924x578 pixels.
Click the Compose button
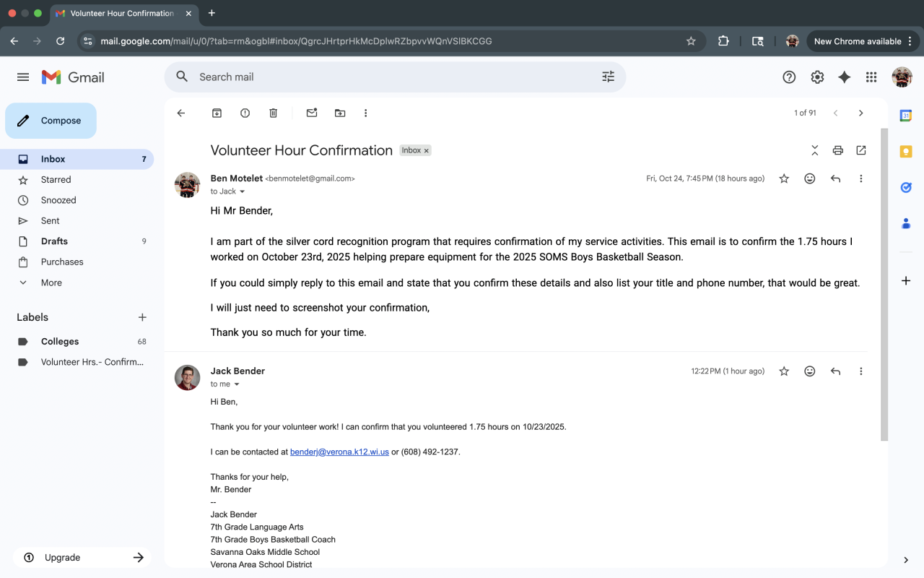click(51, 121)
